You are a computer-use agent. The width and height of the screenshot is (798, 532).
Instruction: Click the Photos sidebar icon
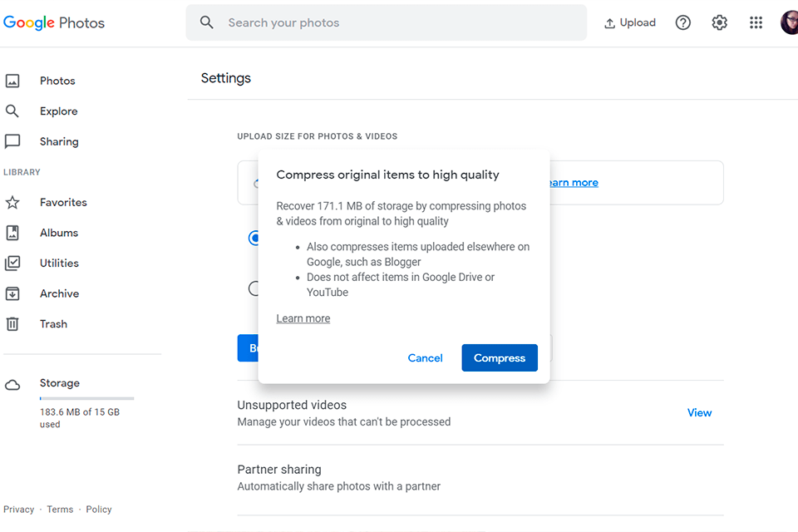click(x=12, y=81)
